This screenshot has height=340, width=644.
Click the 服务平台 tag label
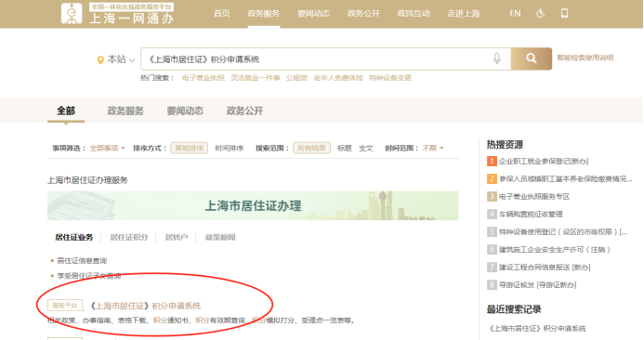point(65,306)
